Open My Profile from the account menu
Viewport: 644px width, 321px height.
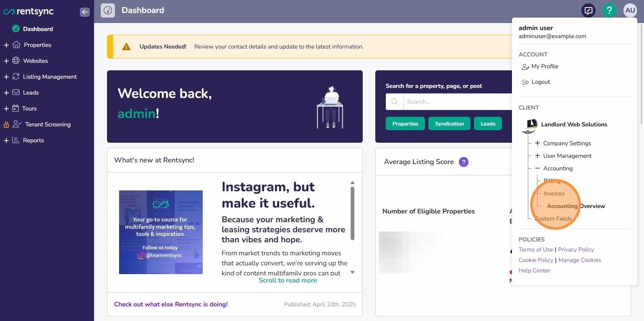(545, 67)
